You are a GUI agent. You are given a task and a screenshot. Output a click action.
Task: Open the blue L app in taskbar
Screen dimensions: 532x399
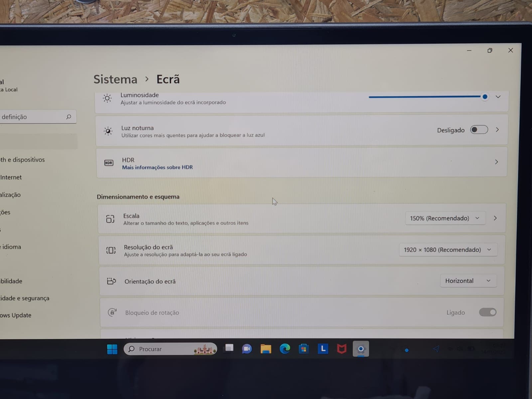click(323, 349)
